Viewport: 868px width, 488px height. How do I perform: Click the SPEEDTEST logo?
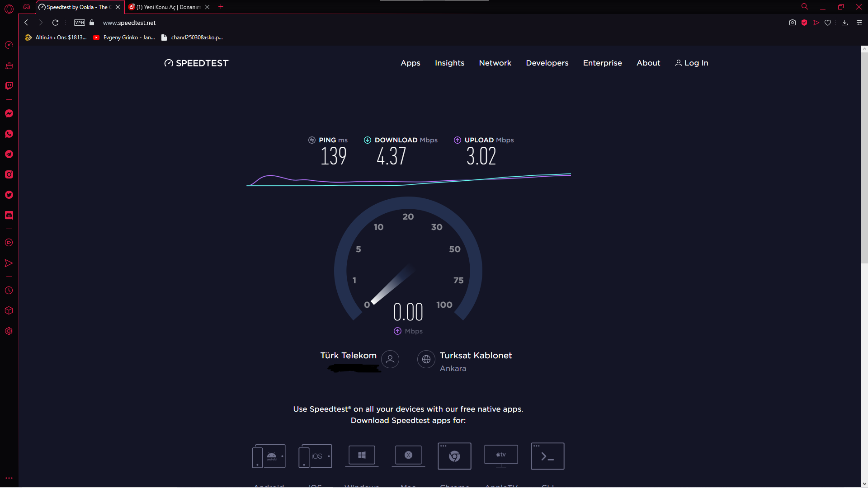click(x=197, y=63)
